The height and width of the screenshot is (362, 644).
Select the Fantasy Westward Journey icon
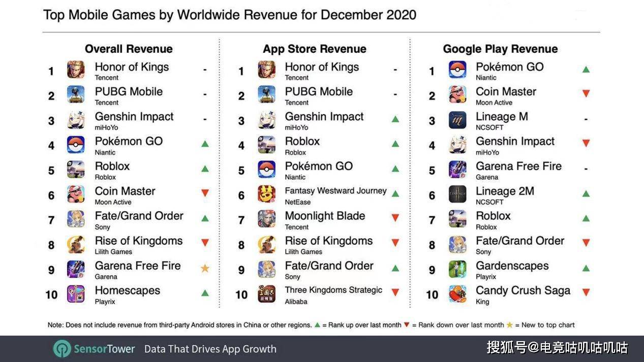coord(266,194)
